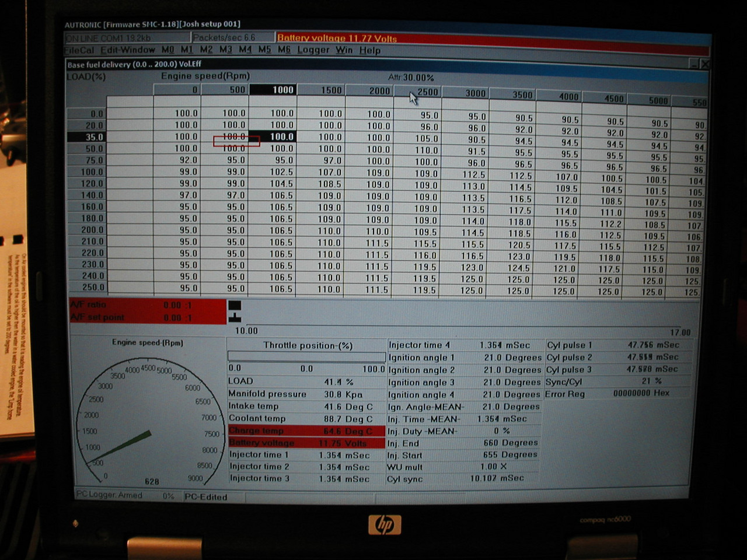Open the Logger menu
Image resolution: width=747 pixels, height=560 pixels.
click(x=313, y=50)
